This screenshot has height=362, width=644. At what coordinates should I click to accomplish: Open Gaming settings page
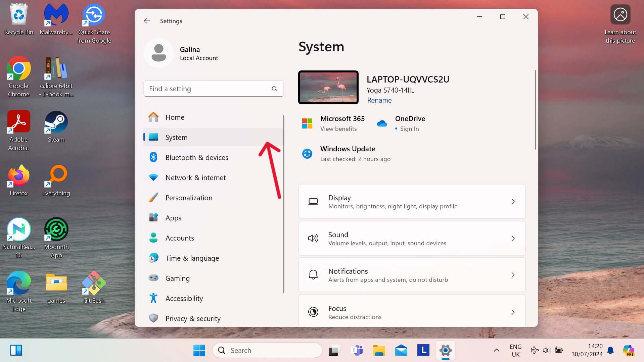[213, 278]
